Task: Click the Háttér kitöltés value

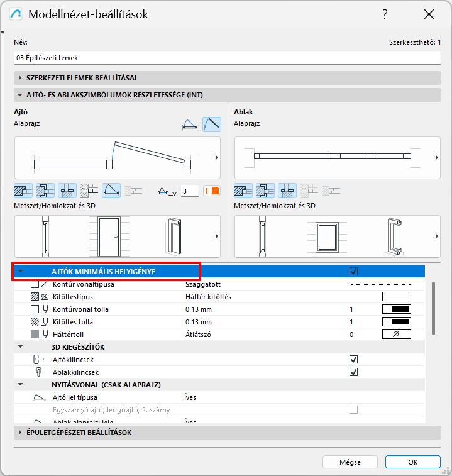Action: click(208, 297)
